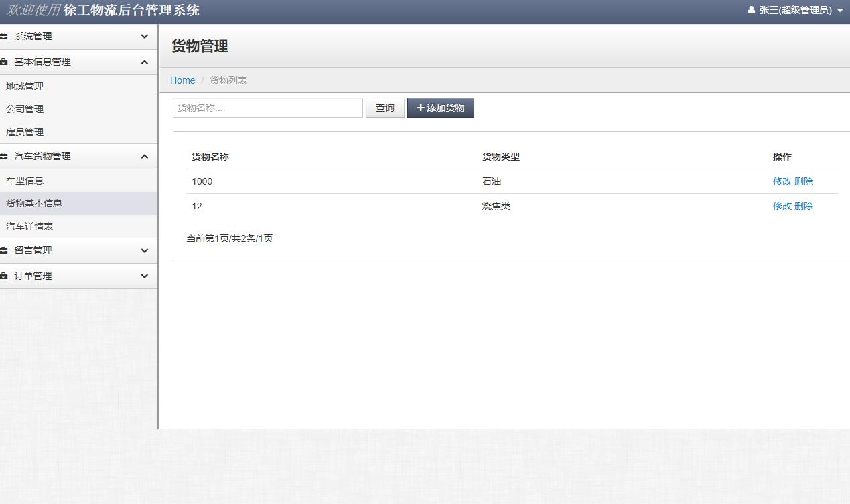Click 修改 for cargo 石油

(783, 181)
